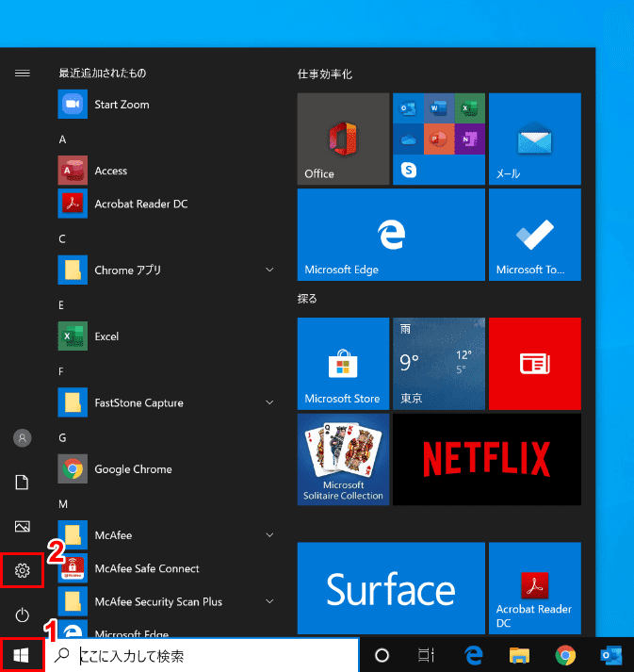Launch Access from the app list
Screen dimensions: 634x672
click(x=167, y=171)
